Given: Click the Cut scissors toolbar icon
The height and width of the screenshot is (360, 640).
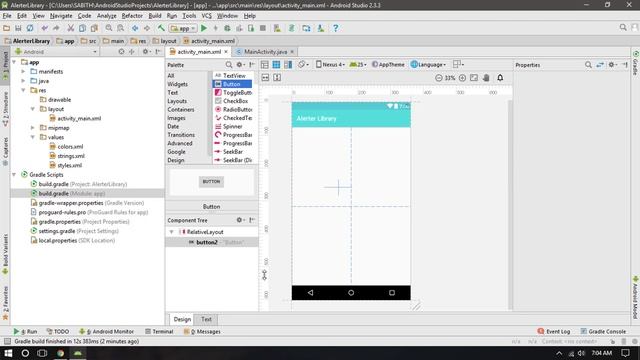Looking at the screenshot, I should (71, 28).
